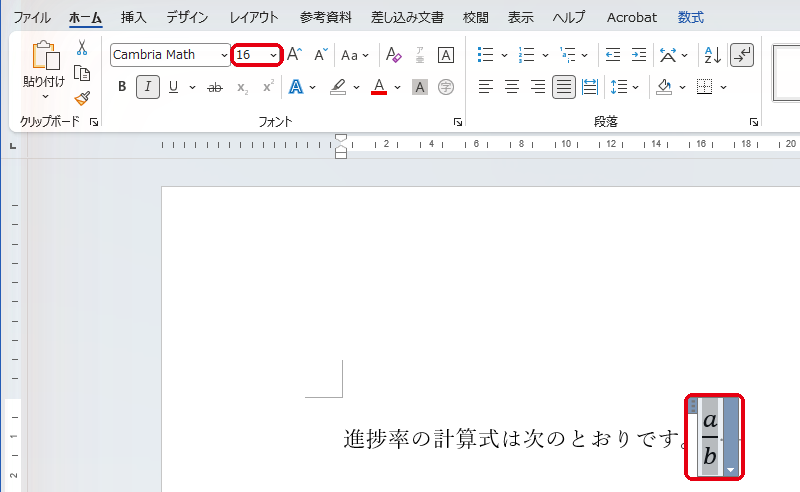
Task: Click the text 進捗率の計算式は次のとおりです
Action: 516,438
